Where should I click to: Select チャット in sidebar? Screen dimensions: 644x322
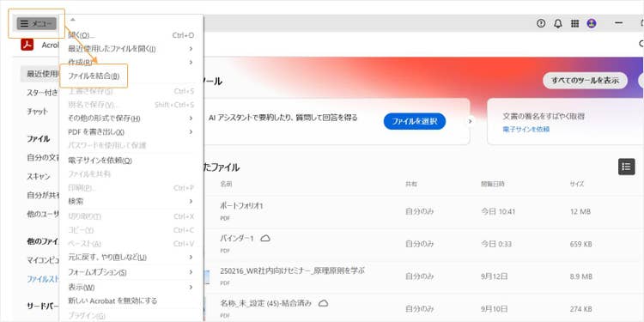coord(37,112)
